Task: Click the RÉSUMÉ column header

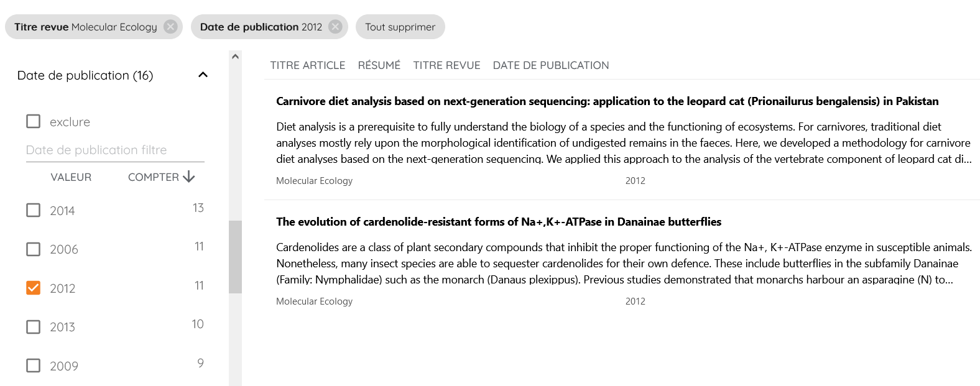Action: coord(379,65)
